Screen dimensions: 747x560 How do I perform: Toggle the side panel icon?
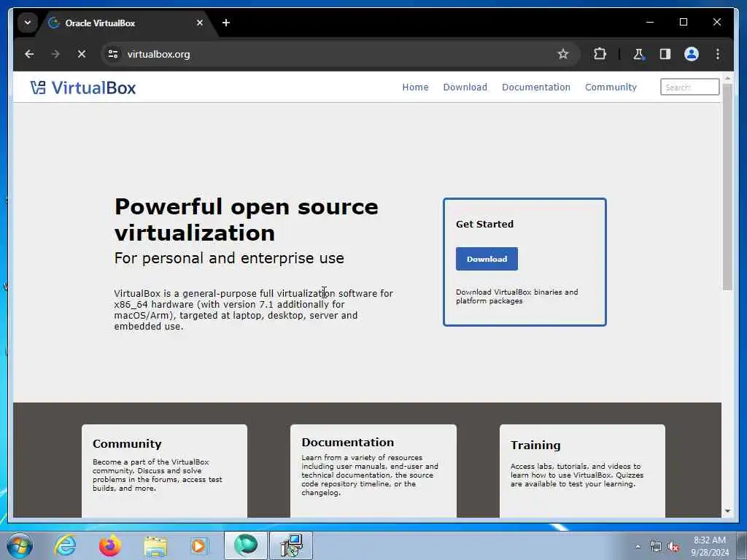click(665, 54)
